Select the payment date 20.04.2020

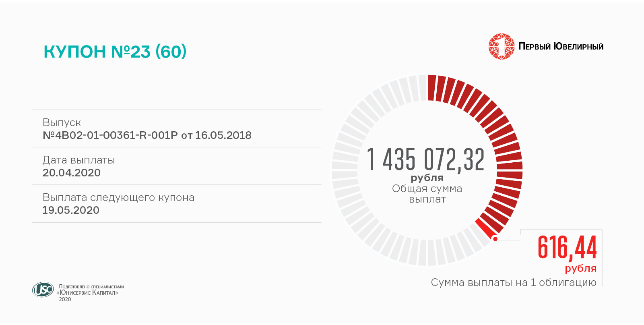coord(72,173)
